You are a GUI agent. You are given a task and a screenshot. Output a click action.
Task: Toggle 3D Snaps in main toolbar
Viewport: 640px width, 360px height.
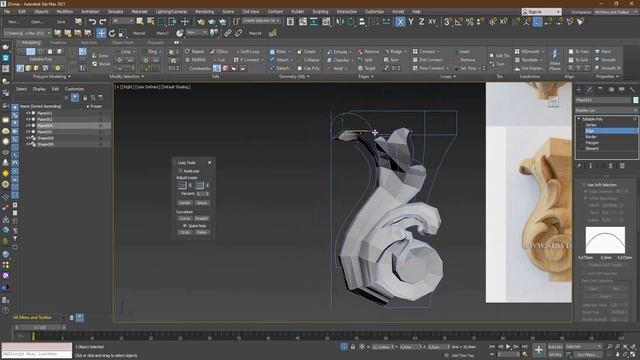pyautogui.click(x=447, y=22)
